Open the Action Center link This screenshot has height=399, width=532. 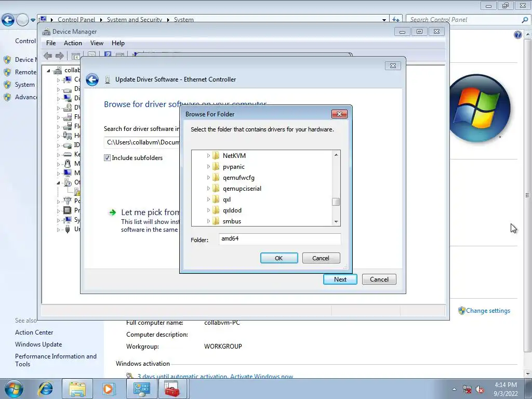coord(34,332)
